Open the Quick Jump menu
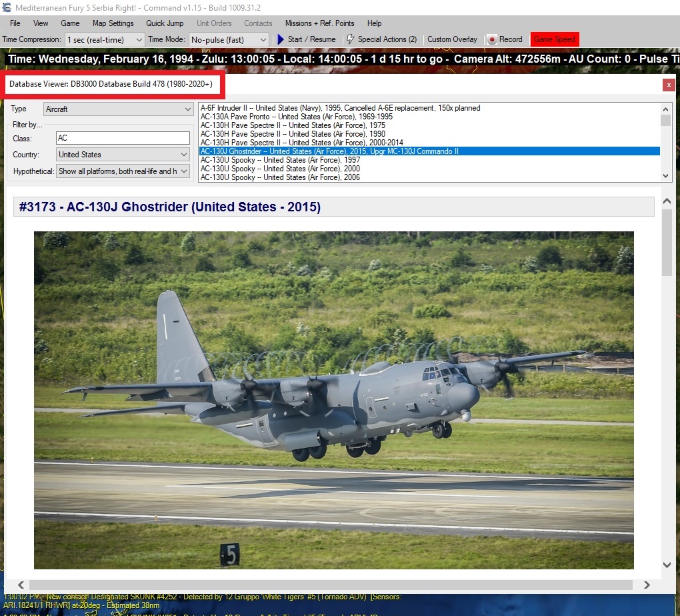 click(165, 23)
